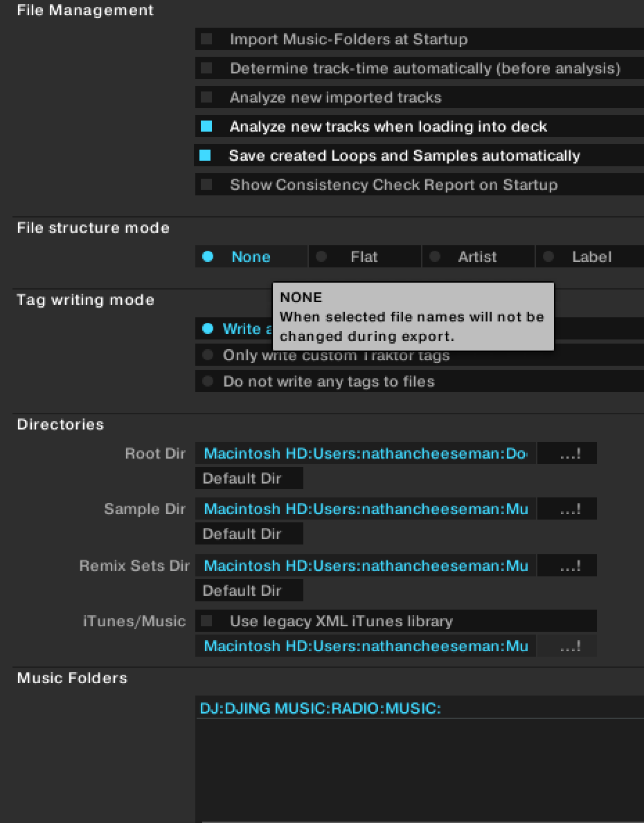Enable Use legacy XML iTunes library
Screen dimensions: 644x823
click(206, 621)
